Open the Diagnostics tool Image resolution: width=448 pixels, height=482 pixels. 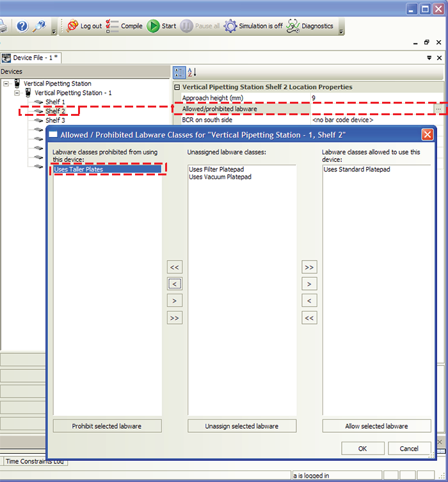(292, 26)
